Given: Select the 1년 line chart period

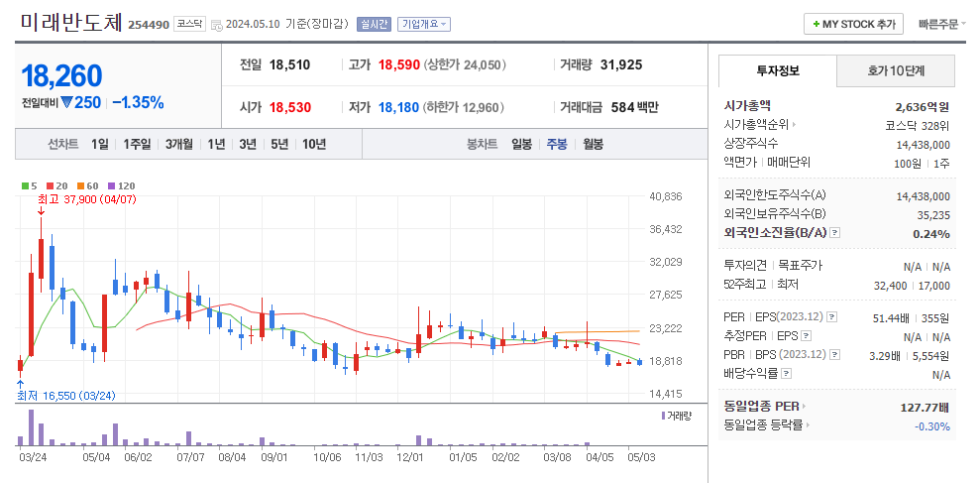Looking at the screenshot, I should [216, 144].
